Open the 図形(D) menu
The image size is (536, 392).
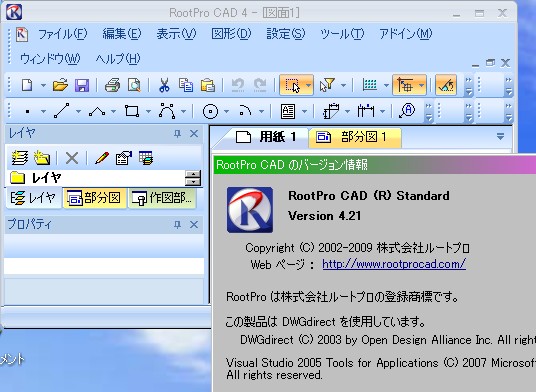pos(231,34)
